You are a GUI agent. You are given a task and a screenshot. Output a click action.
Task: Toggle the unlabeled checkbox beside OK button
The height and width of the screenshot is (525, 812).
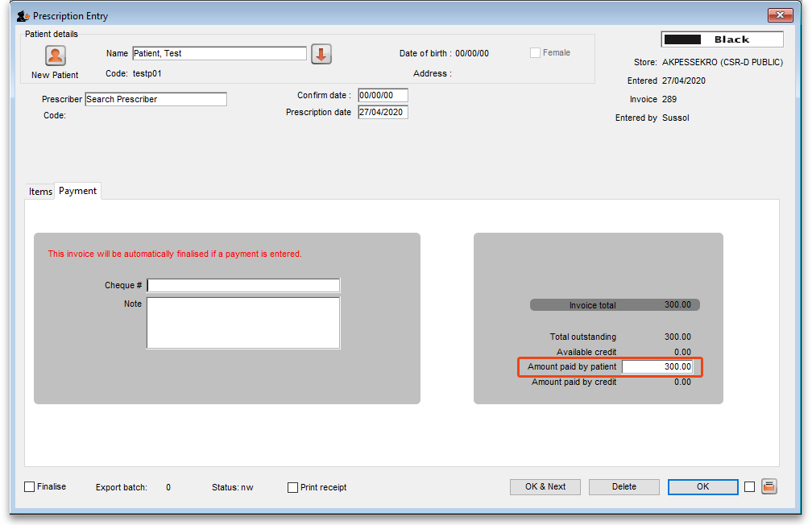(x=749, y=486)
